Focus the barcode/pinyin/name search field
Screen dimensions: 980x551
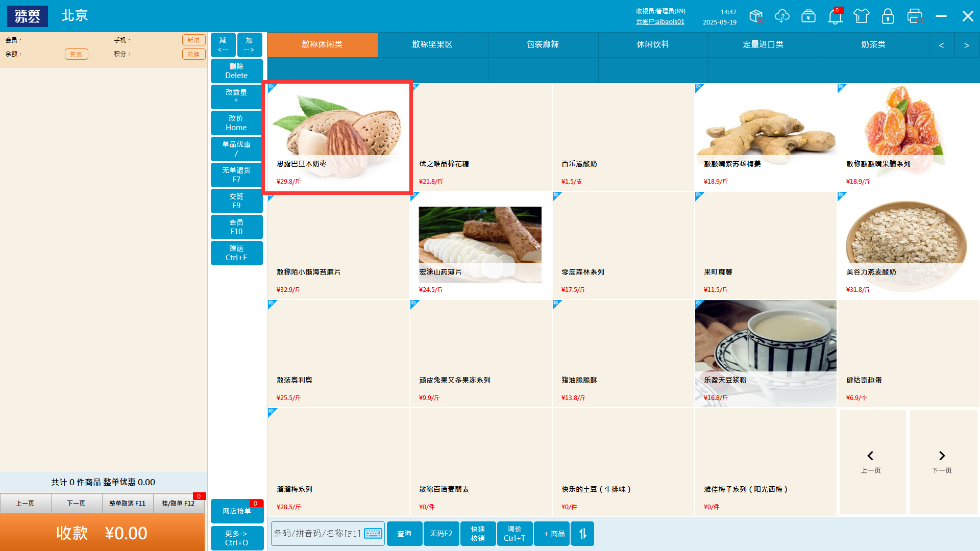(328, 534)
